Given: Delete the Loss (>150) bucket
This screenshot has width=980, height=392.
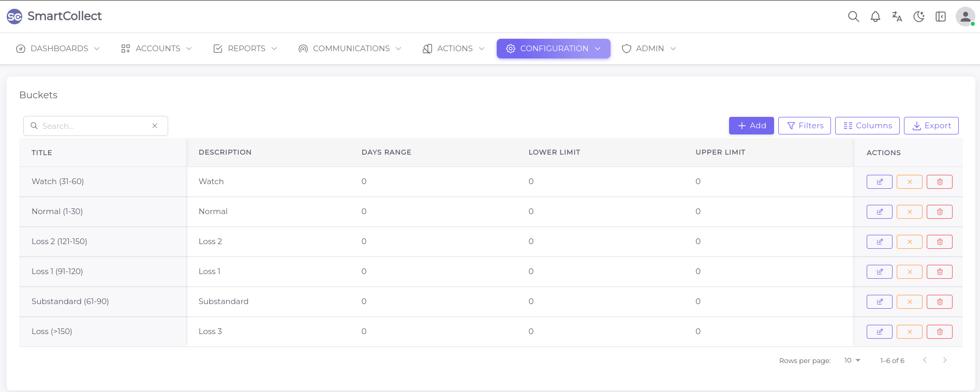Looking at the screenshot, I should click(x=939, y=332).
